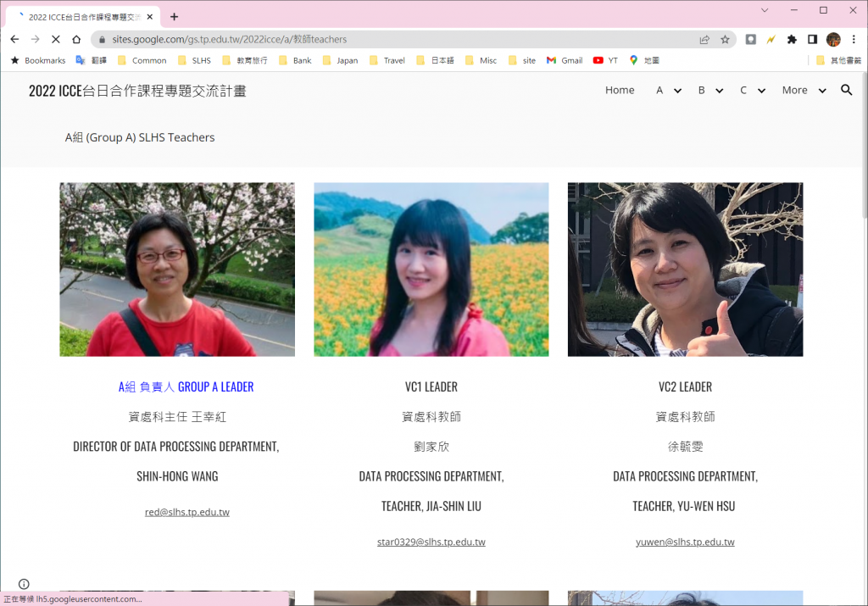Open the Common bookmark folder
Screen dimensions: 868x606
(142, 60)
